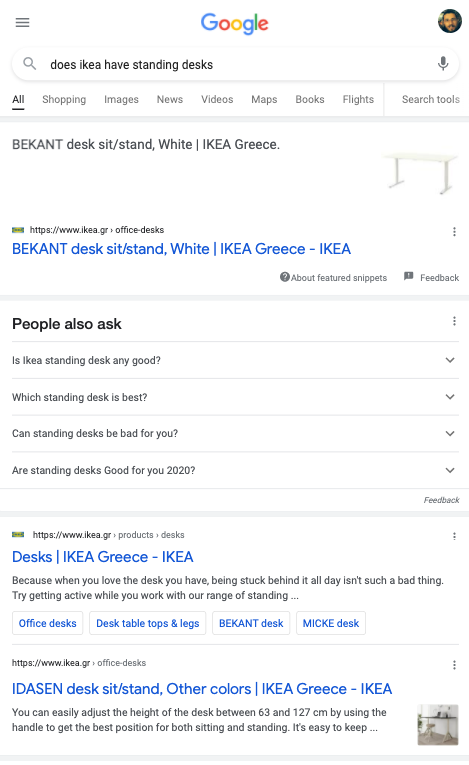Open the People also ask three-dot menu
This screenshot has width=469, height=765.
pos(454,321)
